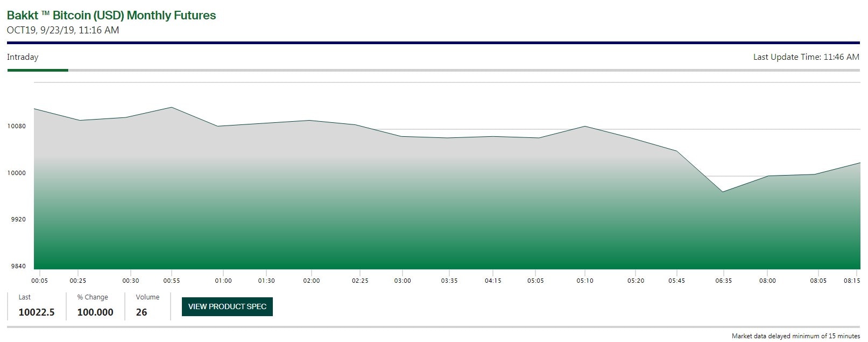868x342 pixels.
Task: Click the chart peak at 00:55
Action: [x=172, y=107]
